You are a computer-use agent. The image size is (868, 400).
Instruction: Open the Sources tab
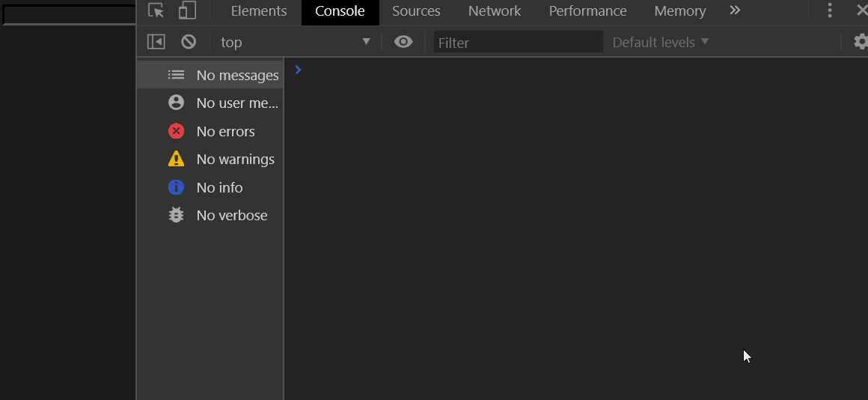pos(416,11)
